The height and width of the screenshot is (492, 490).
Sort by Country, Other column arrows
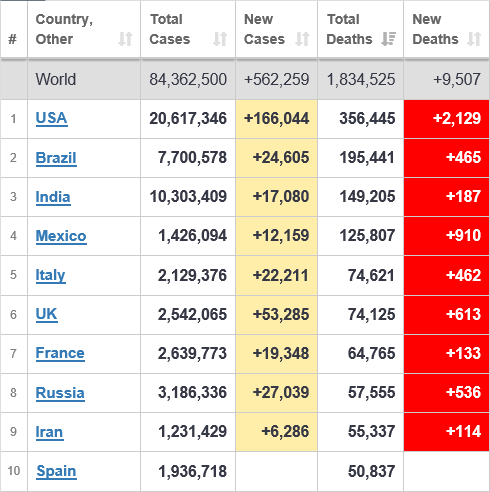(x=125, y=39)
